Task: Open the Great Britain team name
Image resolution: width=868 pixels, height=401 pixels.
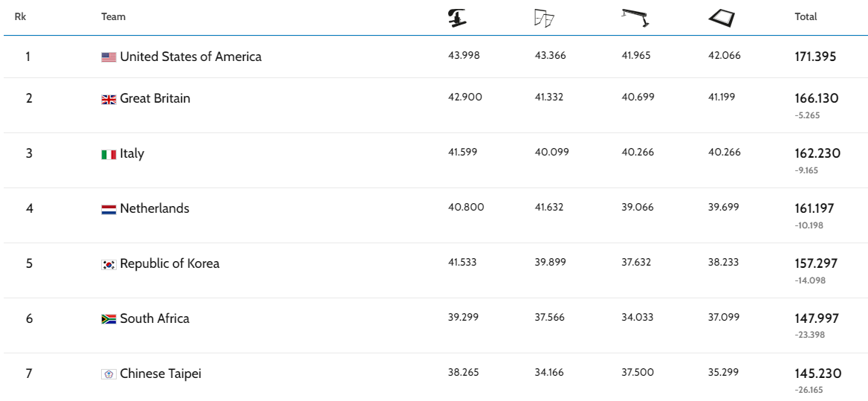Action: pyautogui.click(x=155, y=98)
